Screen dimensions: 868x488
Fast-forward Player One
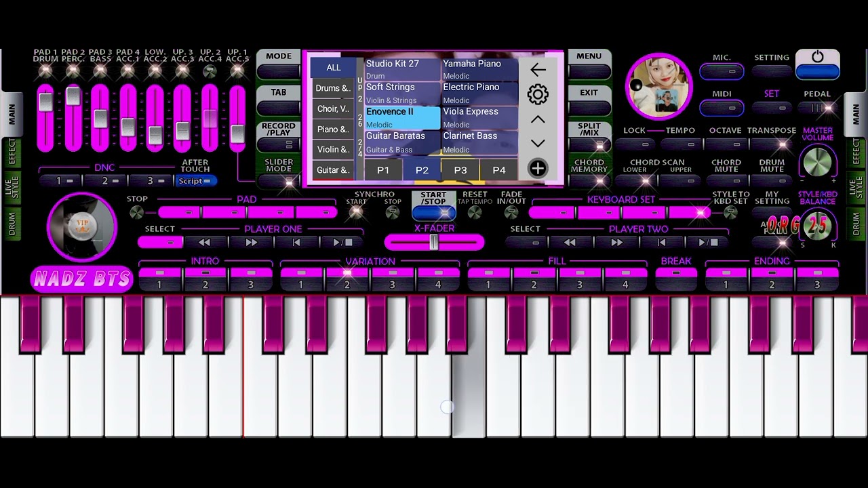coord(251,242)
